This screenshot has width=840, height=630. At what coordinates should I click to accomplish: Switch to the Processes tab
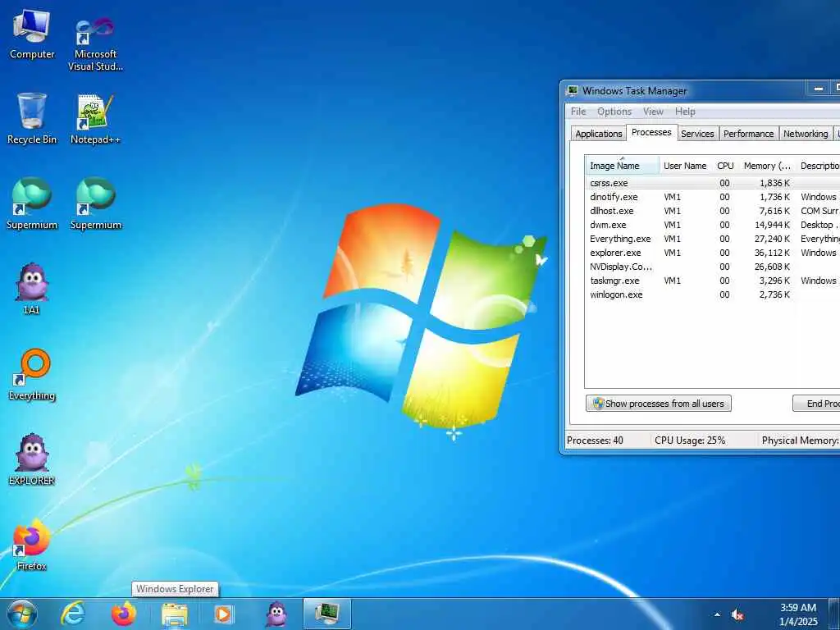tap(651, 132)
